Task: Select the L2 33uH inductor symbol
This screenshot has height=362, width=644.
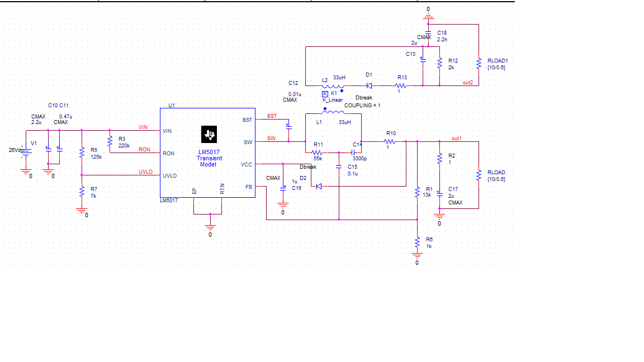Action: (333, 87)
